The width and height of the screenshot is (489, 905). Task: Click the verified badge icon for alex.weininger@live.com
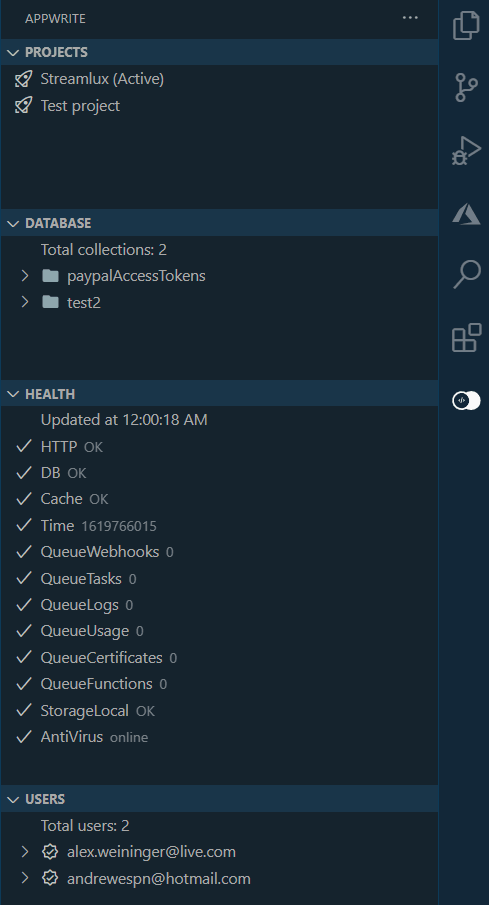click(51, 852)
